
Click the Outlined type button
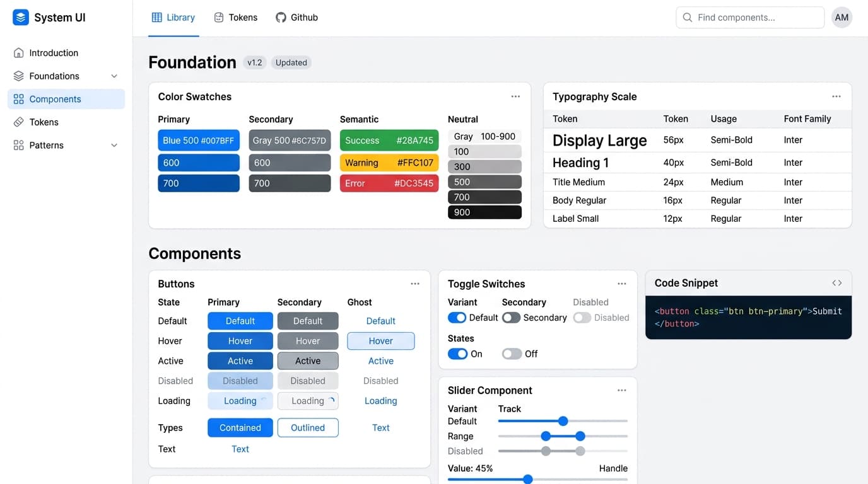(x=308, y=428)
